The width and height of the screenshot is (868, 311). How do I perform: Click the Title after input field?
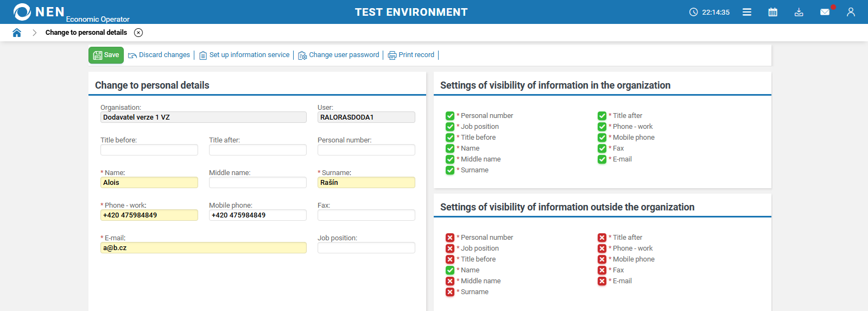pos(258,150)
